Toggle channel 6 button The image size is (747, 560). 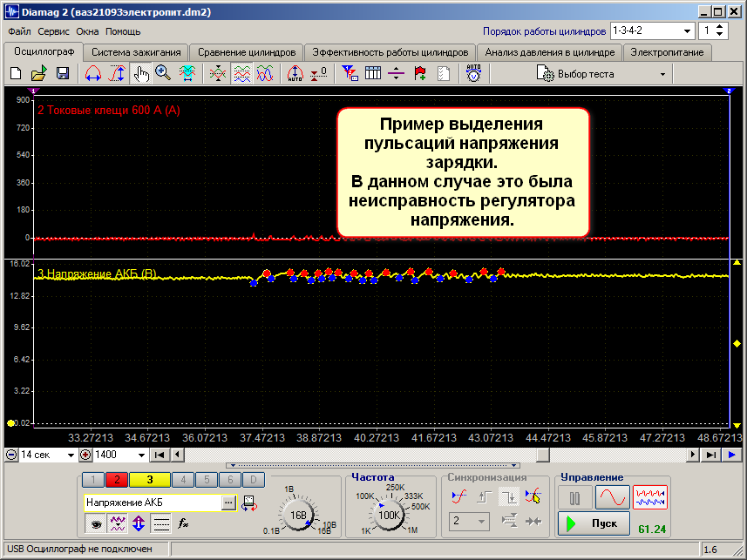click(230, 480)
